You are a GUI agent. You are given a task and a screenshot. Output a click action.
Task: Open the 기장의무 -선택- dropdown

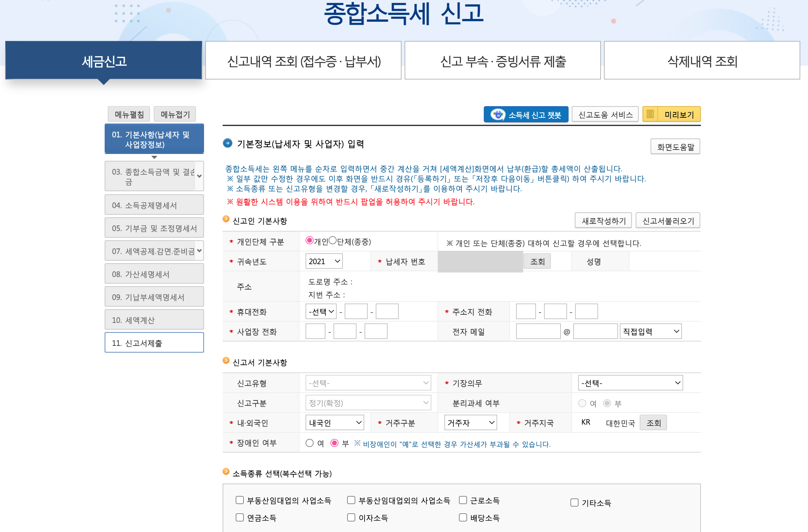coord(630,383)
